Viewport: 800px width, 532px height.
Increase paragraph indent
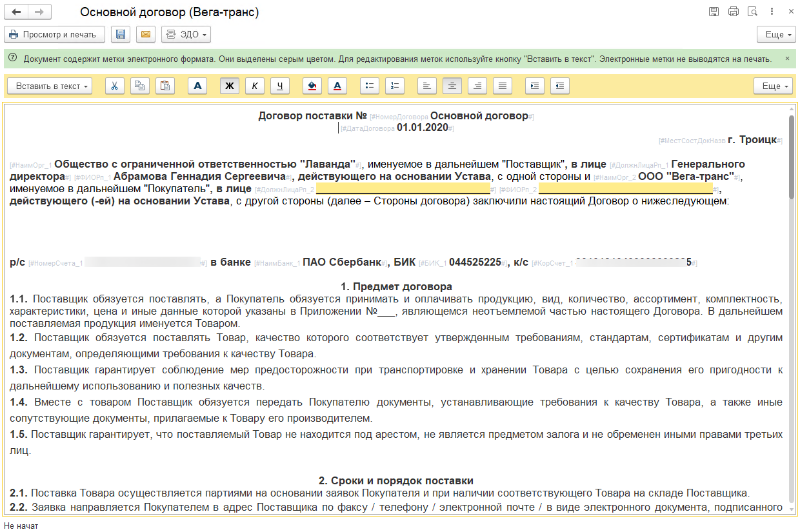click(535, 86)
